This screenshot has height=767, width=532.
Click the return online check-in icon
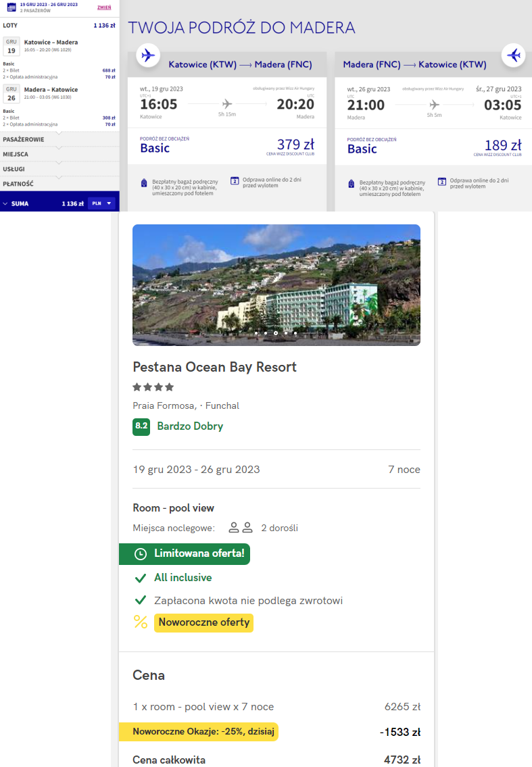(441, 181)
